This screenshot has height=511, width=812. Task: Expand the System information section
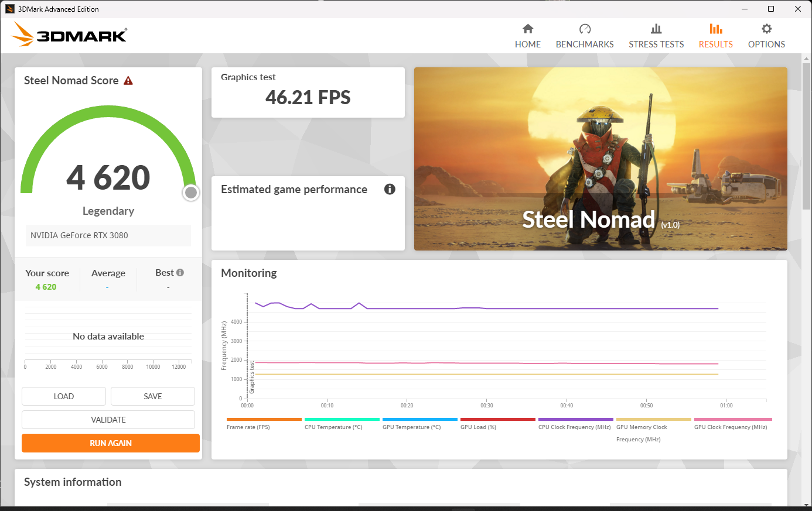(x=73, y=482)
